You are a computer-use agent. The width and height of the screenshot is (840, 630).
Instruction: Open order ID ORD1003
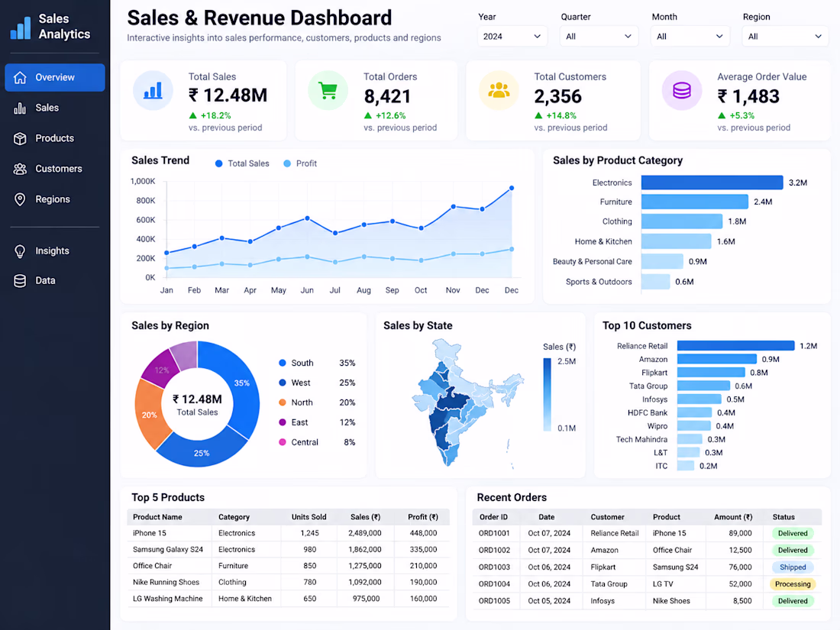[x=494, y=567]
